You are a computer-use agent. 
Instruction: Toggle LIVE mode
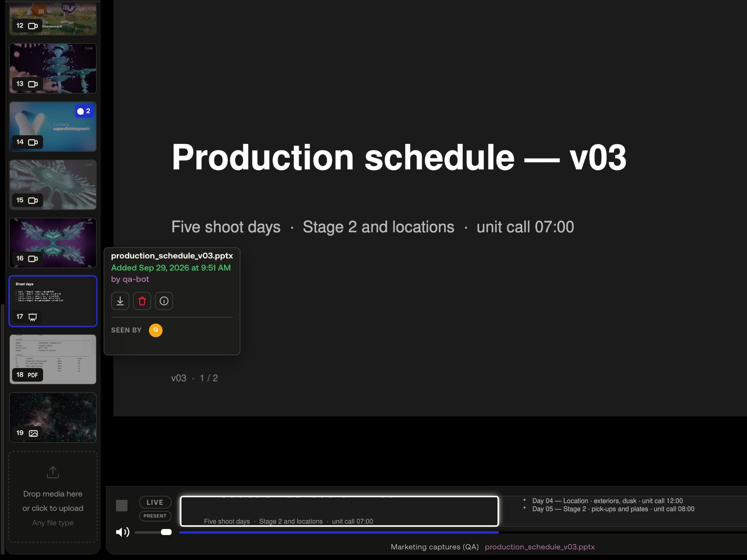(x=155, y=502)
